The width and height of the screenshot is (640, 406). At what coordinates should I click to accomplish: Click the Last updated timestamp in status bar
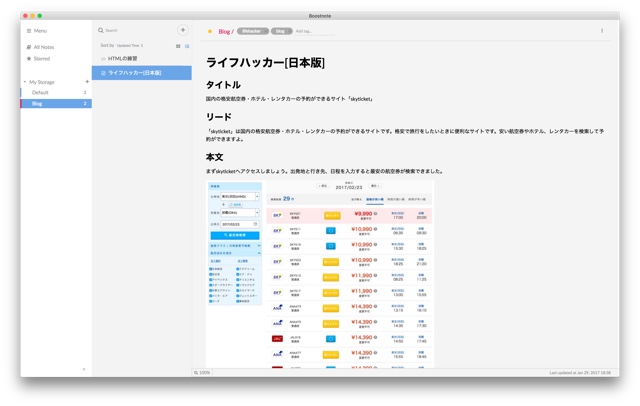pyautogui.click(x=580, y=373)
